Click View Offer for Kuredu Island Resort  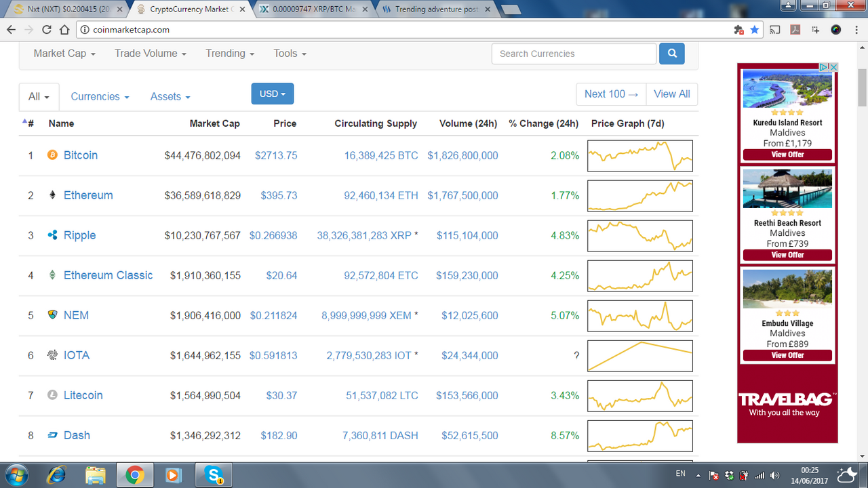(x=787, y=155)
